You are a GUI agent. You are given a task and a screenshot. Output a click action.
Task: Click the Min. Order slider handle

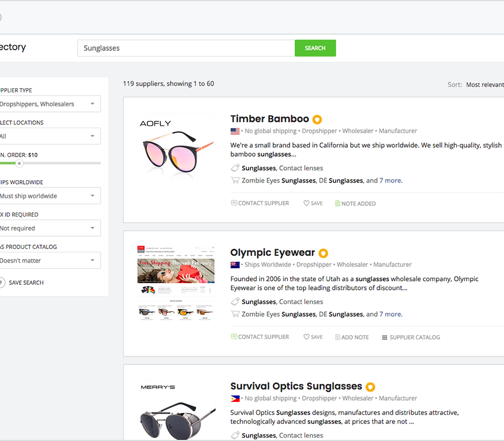[x=19, y=163]
